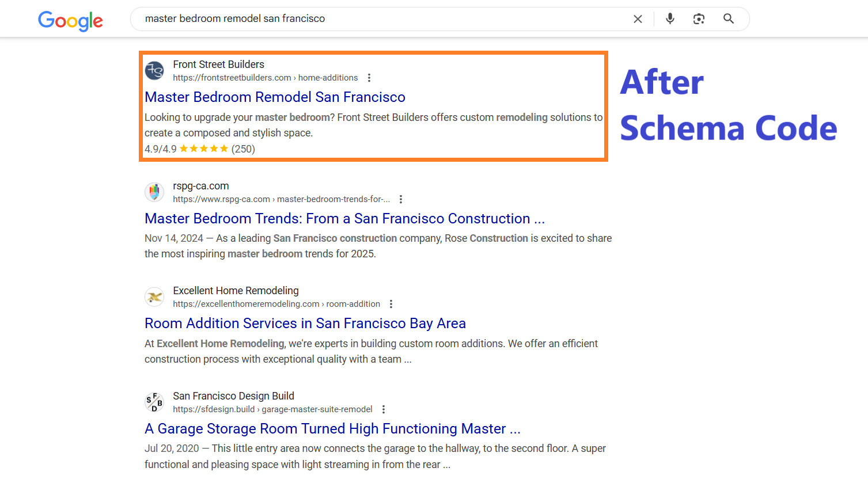Screen dimensions: 868x483
Task: Open the "A Garage Storage Room Turned" result
Action: 332,429
